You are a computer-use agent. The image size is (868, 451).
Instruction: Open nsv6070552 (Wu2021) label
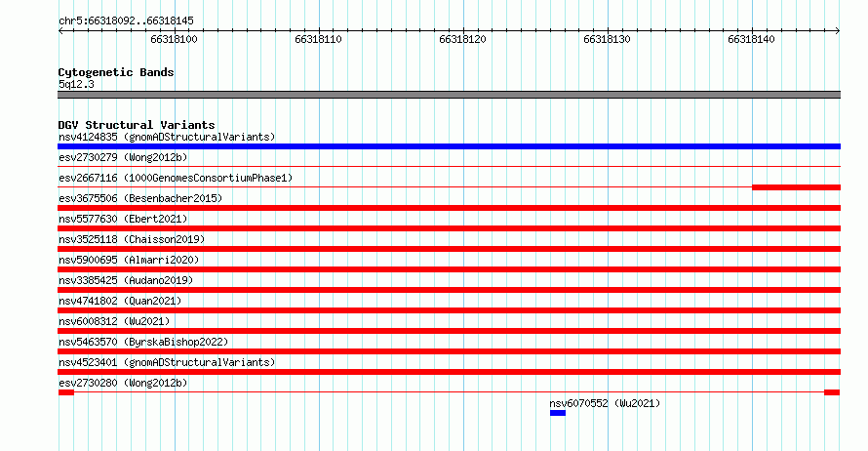point(605,403)
